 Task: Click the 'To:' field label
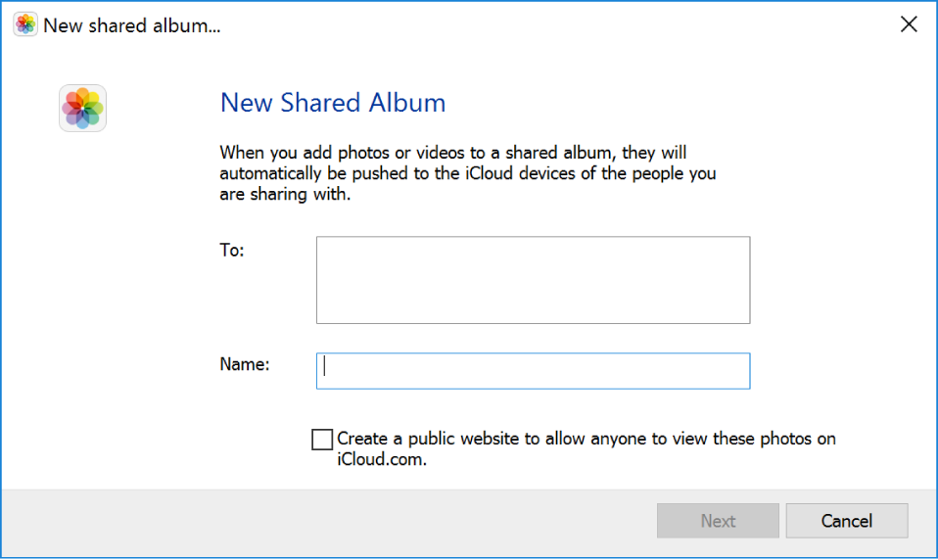tap(231, 250)
